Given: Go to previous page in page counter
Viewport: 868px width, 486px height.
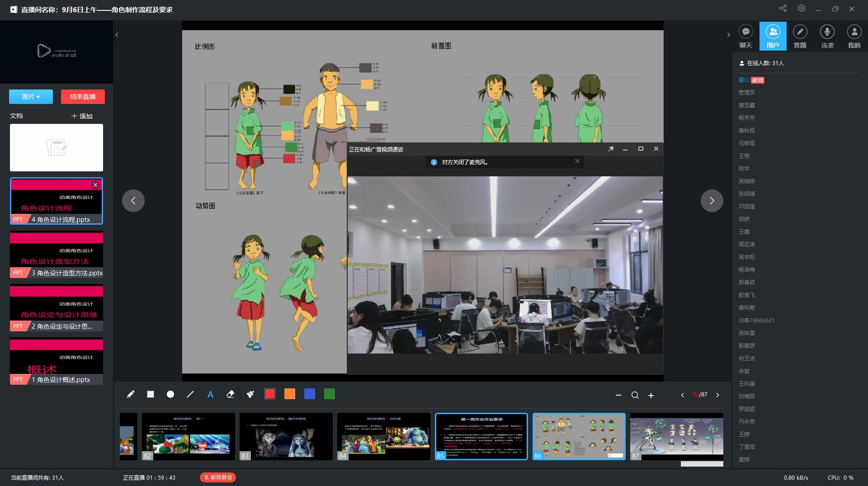Looking at the screenshot, I should coord(683,395).
